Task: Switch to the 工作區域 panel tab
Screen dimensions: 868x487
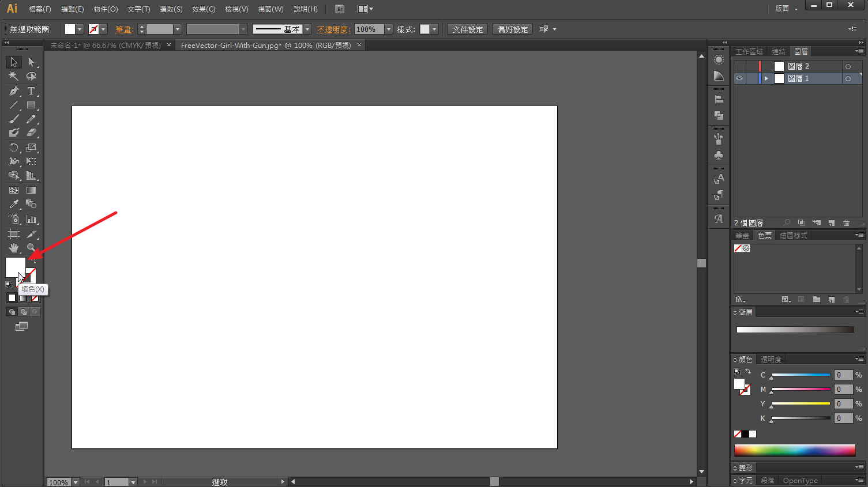Action: click(x=749, y=52)
